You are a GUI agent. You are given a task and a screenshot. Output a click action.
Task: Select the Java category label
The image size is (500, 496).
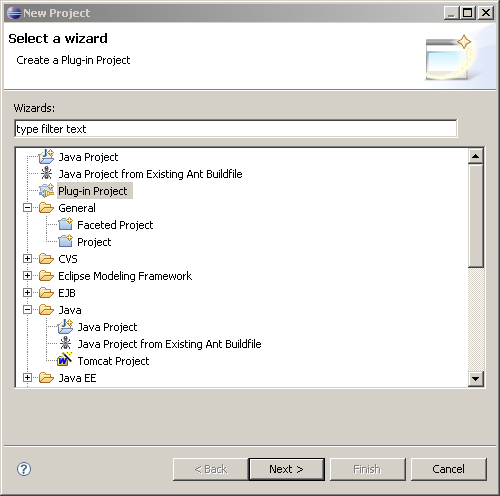click(70, 310)
